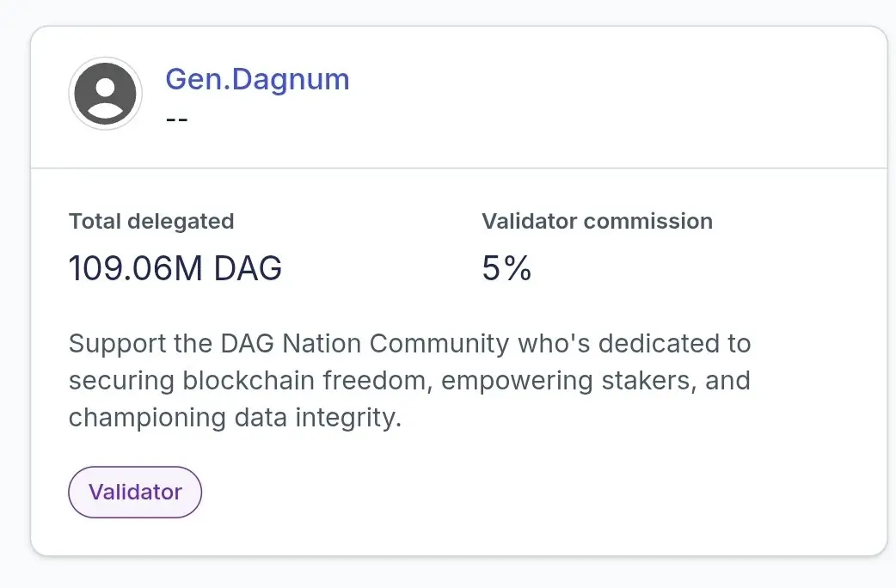This screenshot has height=588, width=896.
Task: Click the championing data integrity line
Action: pos(235,417)
